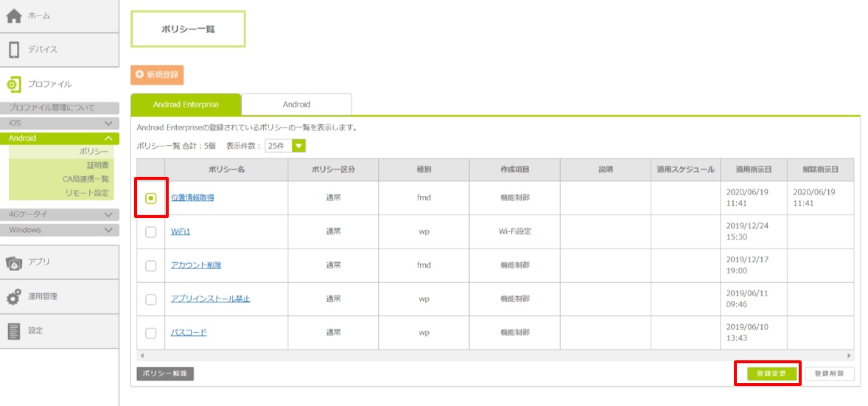Uncheck the 位置情報取得 policy checkbox

click(x=151, y=198)
